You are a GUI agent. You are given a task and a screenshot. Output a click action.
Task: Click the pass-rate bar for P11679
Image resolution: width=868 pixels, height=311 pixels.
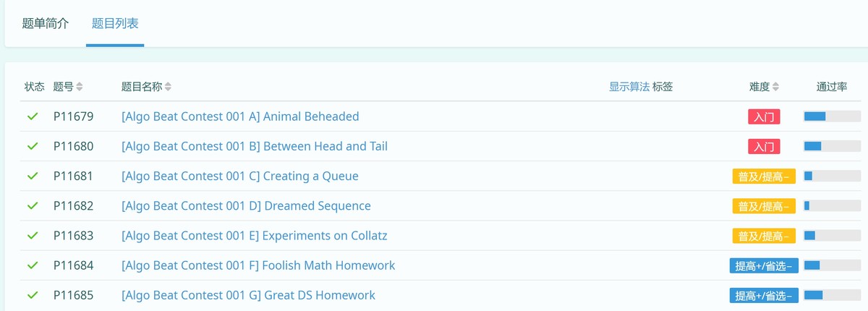point(832,116)
